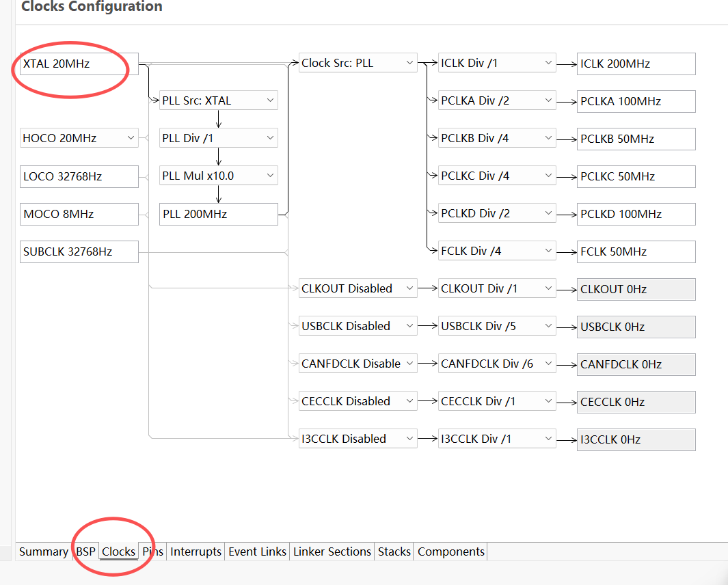Click the Clocks Configuration heading
The image size is (728, 585).
[x=92, y=7]
